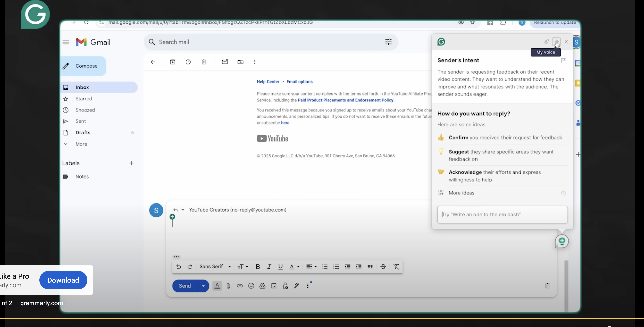Click the Archive icon in the mail toolbar

(x=172, y=62)
